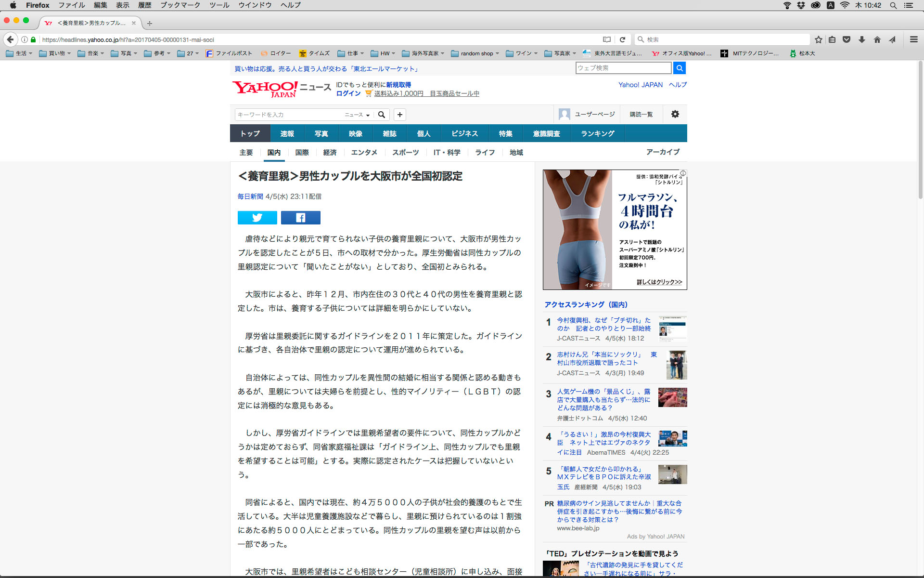Click the ログイン link
Viewport: 924px width, 578px height.
tap(348, 93)
